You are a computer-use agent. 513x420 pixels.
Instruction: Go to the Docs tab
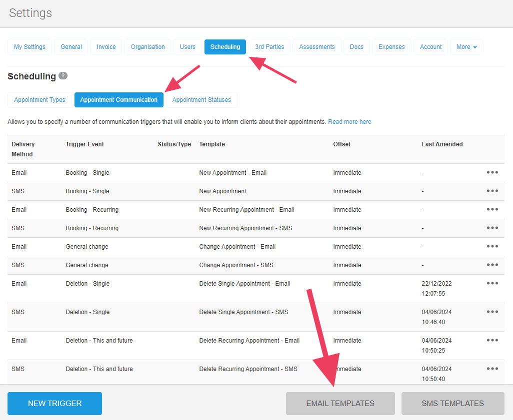pos(356,47)
